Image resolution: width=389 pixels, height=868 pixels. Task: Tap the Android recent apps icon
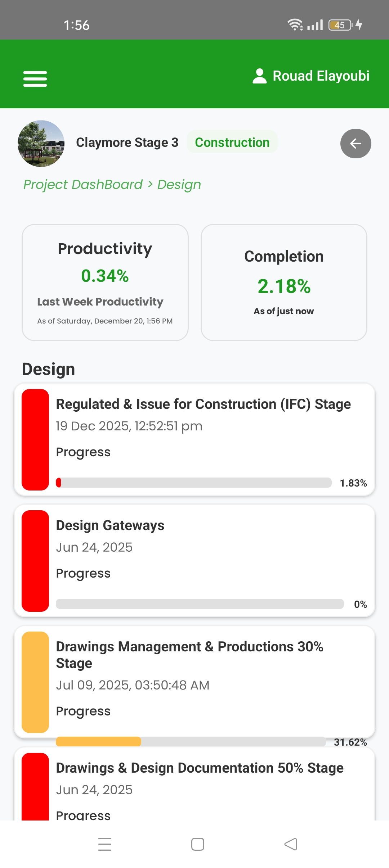click(105, 844)
